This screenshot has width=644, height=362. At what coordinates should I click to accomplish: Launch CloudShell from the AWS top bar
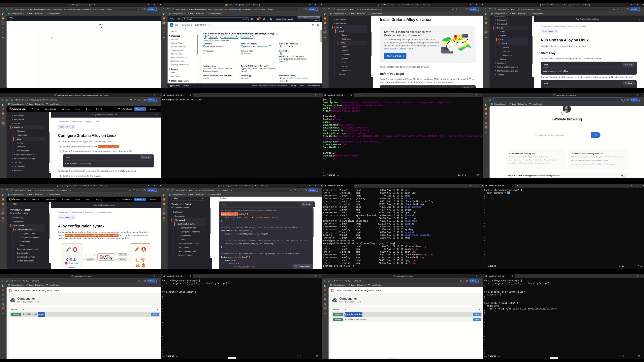click(252, 19)
